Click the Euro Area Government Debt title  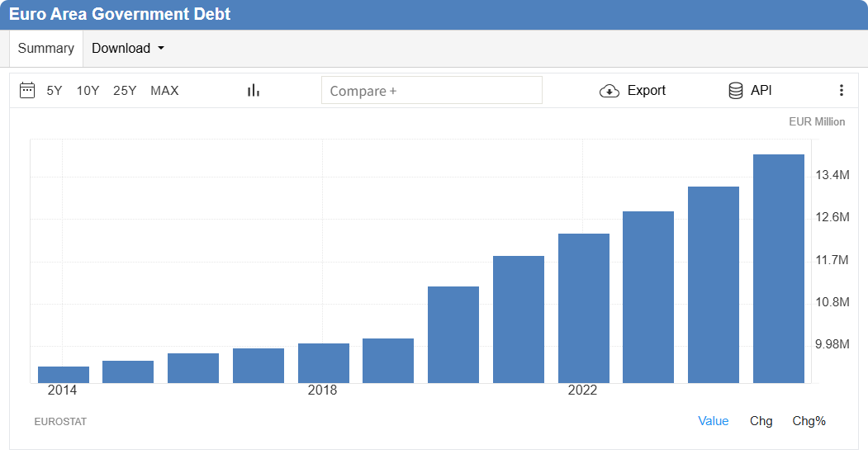coord(120,14)
